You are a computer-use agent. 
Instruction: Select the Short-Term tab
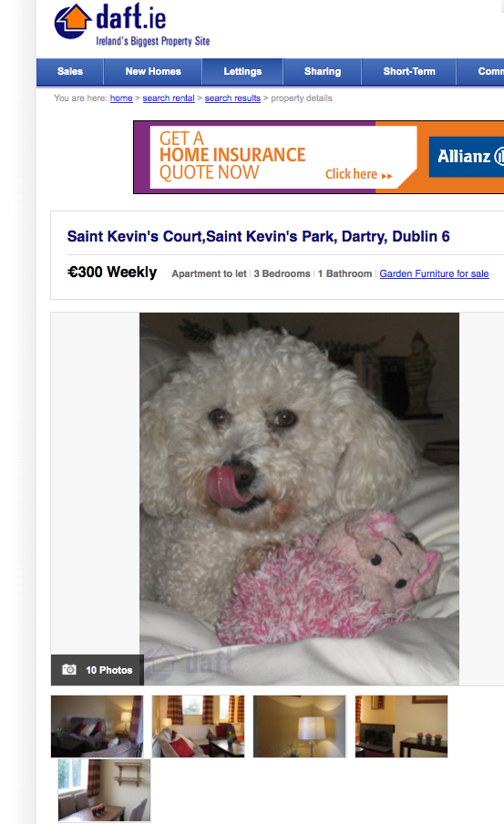tap(409, 71)
